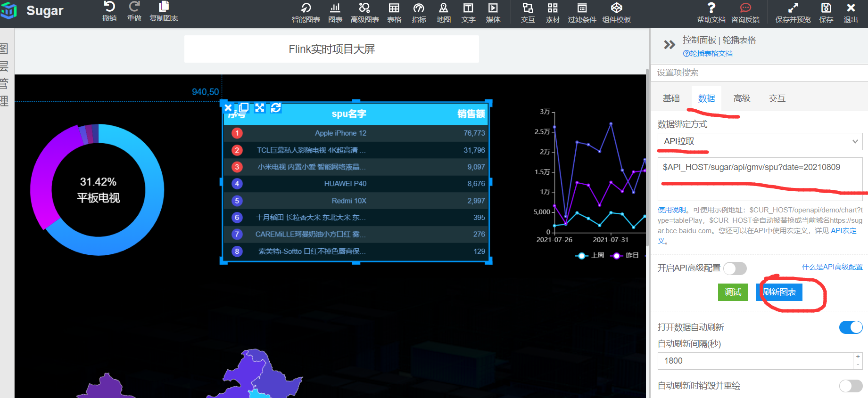868x398 pixels.
Task: Toggle 打开数据自动刷新 switch
Action: (851, 327)
